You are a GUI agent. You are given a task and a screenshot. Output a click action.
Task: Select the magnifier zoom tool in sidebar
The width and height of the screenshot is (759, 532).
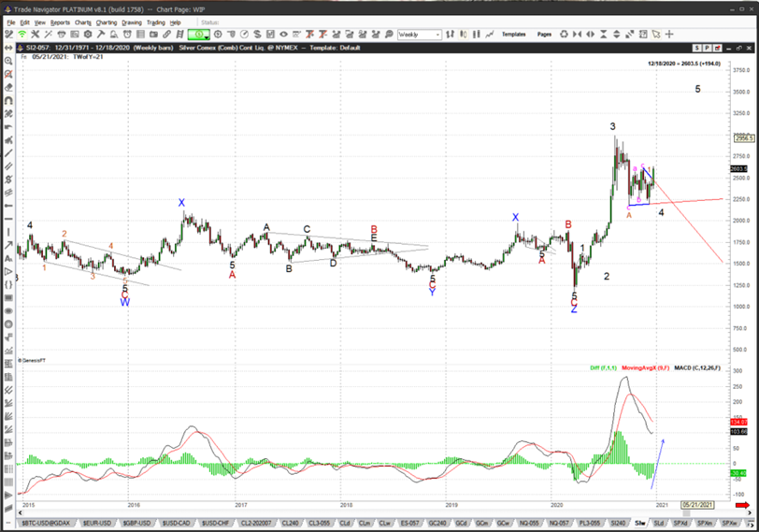pos(8,61)
